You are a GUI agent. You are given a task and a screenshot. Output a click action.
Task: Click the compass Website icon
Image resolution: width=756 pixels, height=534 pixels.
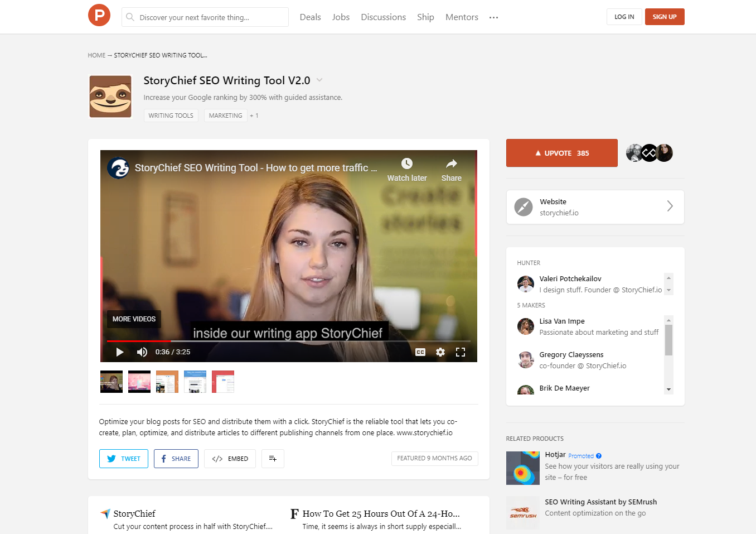tap(523, 207)
